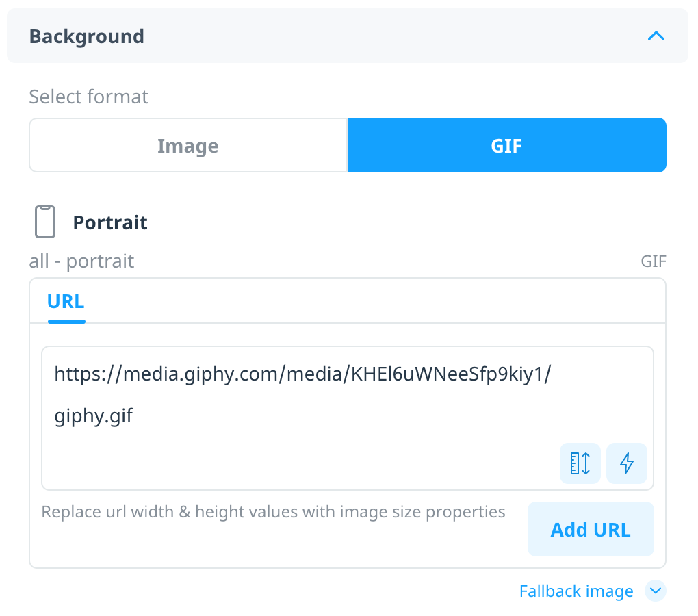Select the GIF format option

point(506,145)
